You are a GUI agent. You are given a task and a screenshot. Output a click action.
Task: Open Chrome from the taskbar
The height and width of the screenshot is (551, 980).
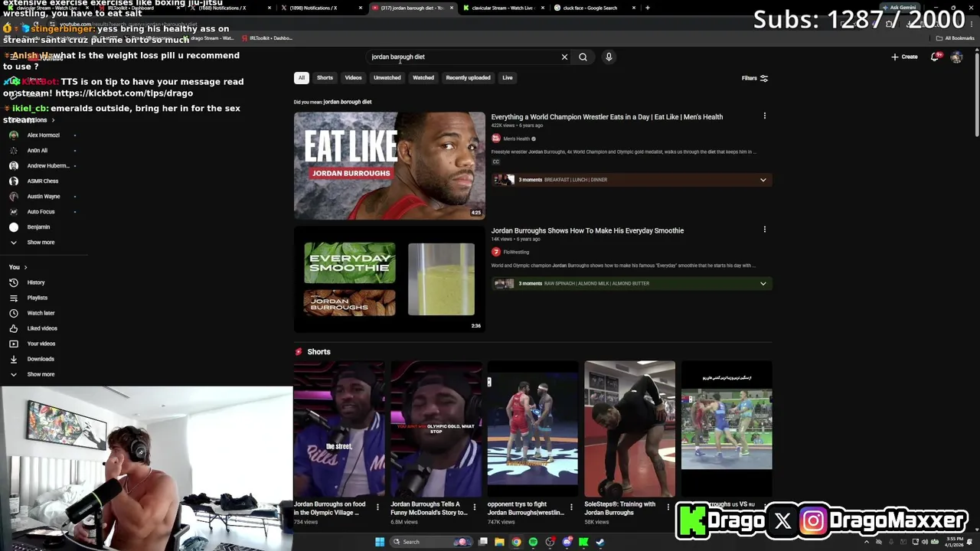[x=516, y=542]
